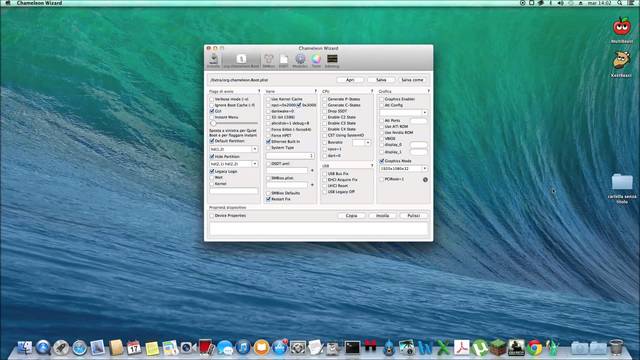The image size is (640, 360).
Task: Click info icon beside PCIRoot=1
Action: point(425,180)
